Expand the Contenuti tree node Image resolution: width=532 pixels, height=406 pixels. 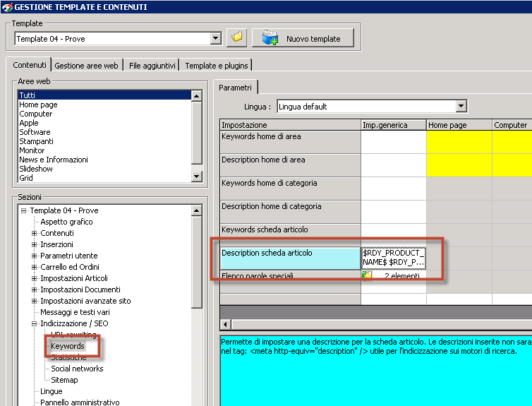(x=34, y=233)
